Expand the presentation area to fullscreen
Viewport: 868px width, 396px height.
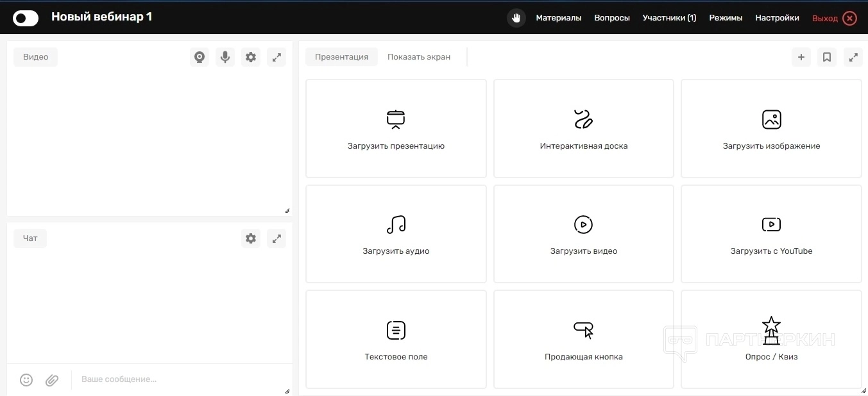[853, 57]
